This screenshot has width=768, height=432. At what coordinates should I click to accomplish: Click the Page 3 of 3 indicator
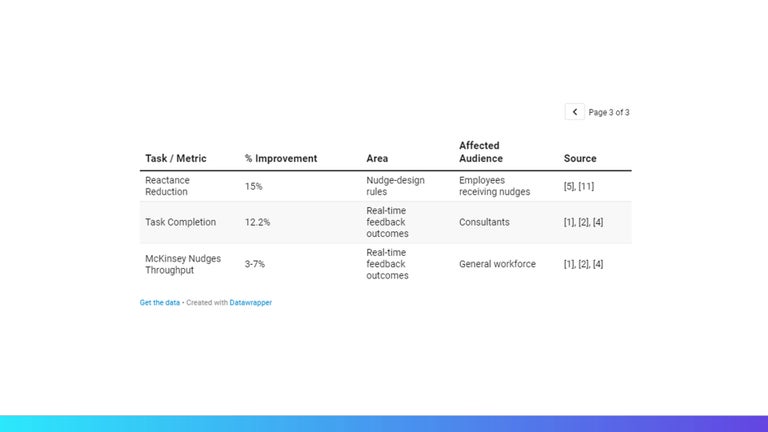pyautogui.click(x=609, y=112)
